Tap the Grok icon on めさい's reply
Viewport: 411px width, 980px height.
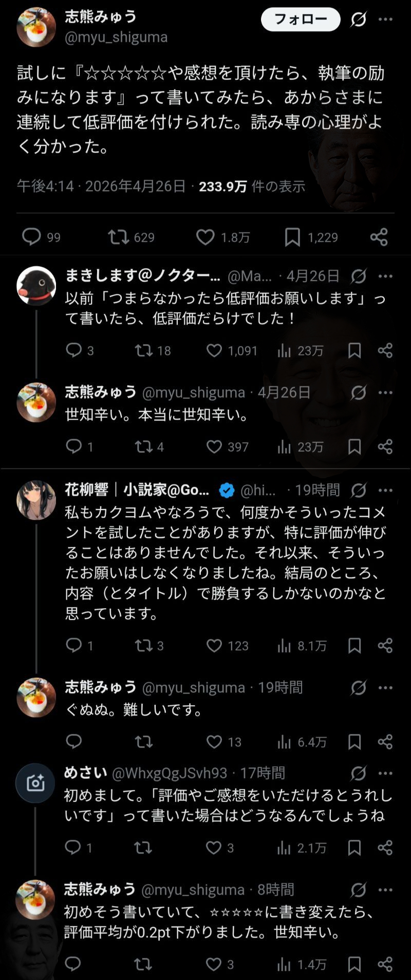click(358, 773)
